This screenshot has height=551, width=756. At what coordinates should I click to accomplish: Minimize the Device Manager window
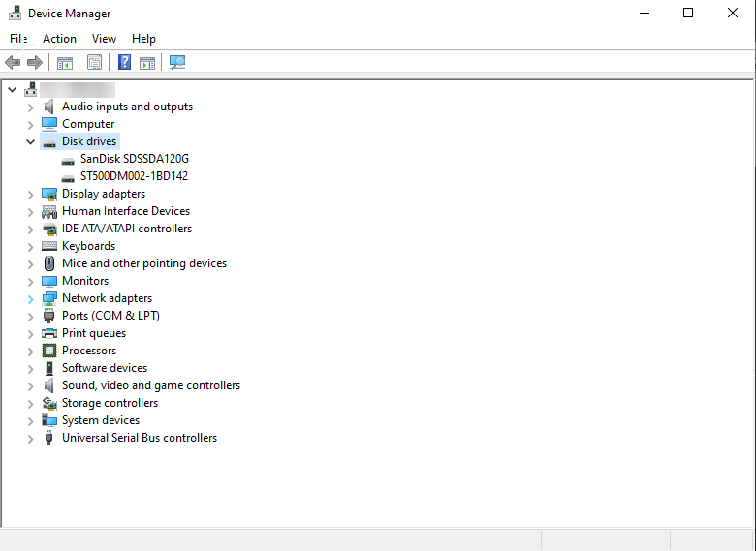645,13
